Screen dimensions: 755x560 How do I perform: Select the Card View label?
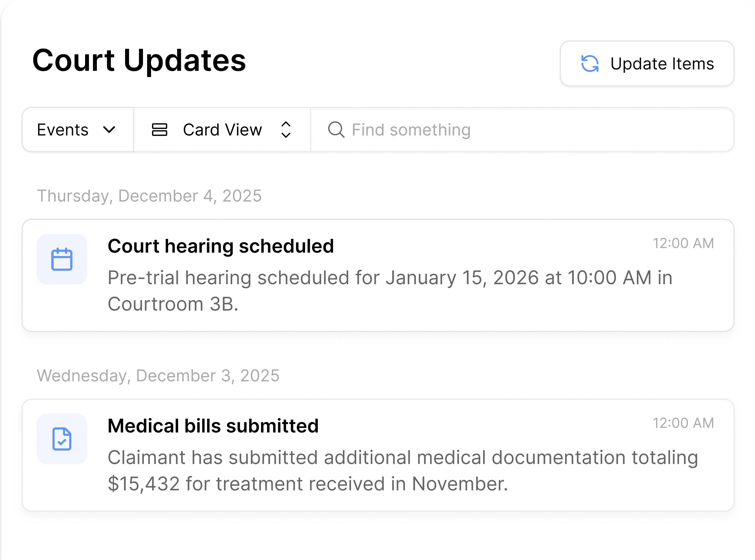point(222,130)
